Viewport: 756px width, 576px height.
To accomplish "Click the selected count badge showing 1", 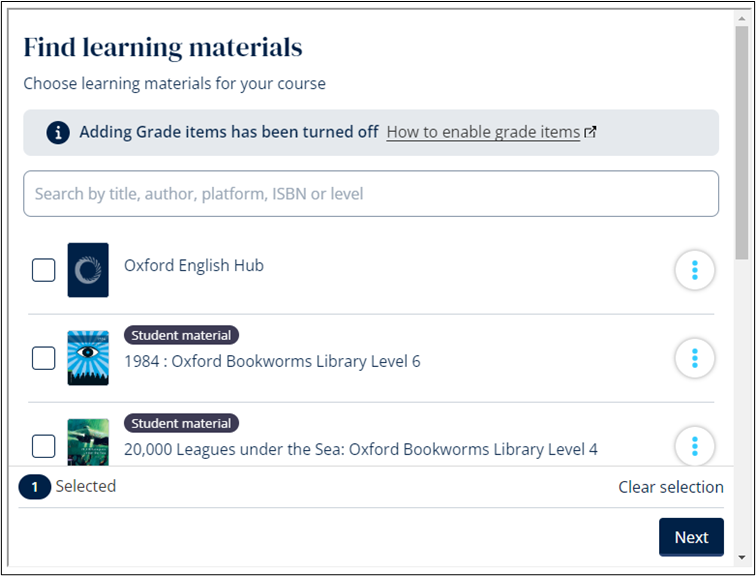I will [x=35, y=487].
